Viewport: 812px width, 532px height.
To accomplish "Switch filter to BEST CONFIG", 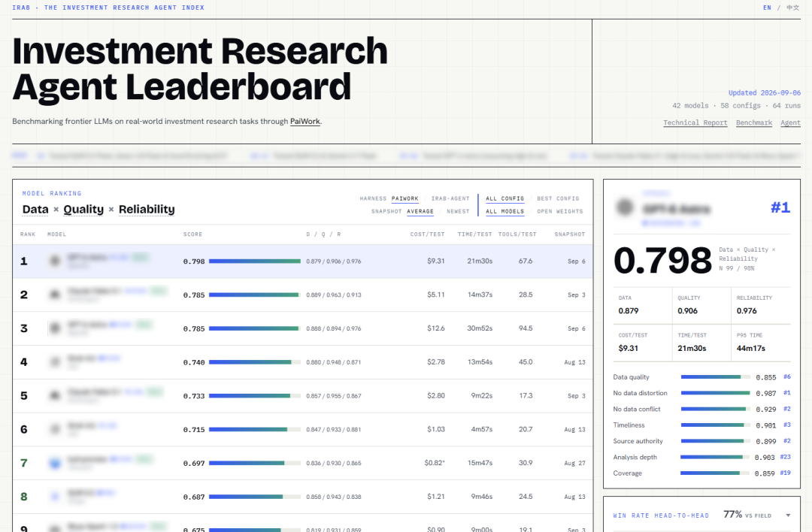I will coord(558,198).
